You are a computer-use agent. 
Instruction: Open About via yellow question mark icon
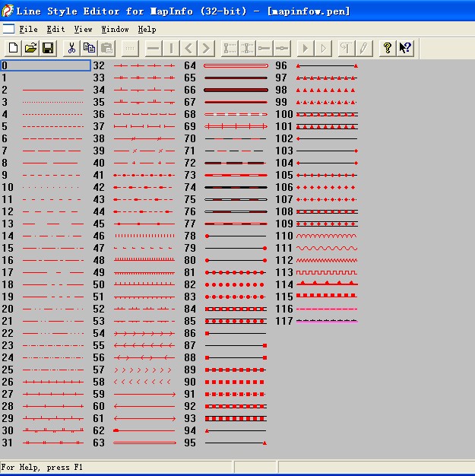pyautogui.click(x=388, y=48)
